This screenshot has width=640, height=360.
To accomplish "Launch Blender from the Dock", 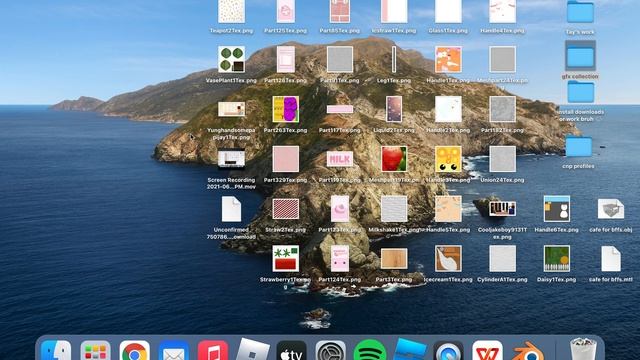I will click(x=527, y=350).
